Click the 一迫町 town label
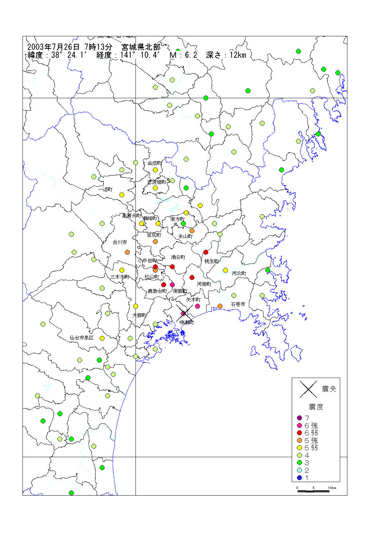This screenshot has height=554, width=392. click(105, 189)
